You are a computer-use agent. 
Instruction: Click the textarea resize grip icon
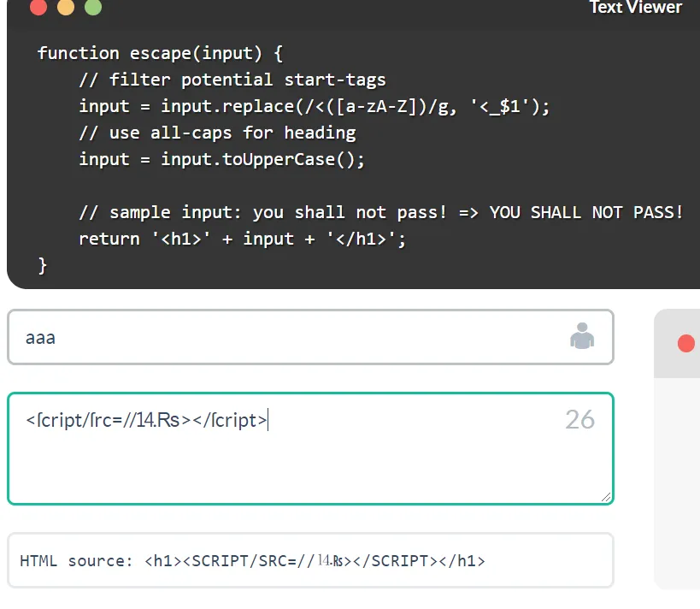tap(605, 497)
